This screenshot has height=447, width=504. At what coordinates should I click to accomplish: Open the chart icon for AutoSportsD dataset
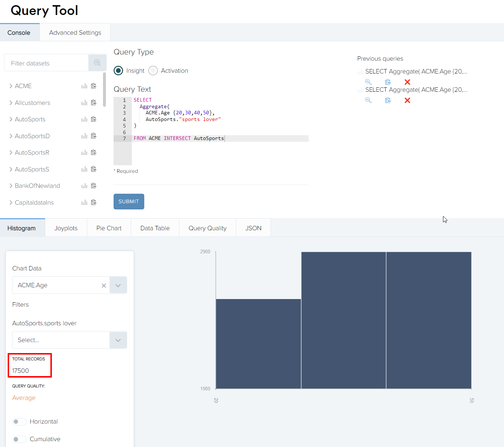pos(84,136)
